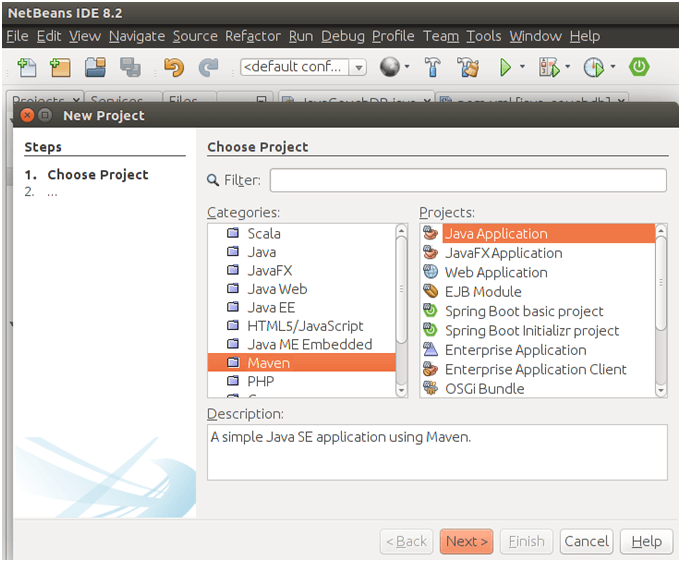Select the Scala category
The height and width of the screenshot is (562, 681).
click(302, 234)
